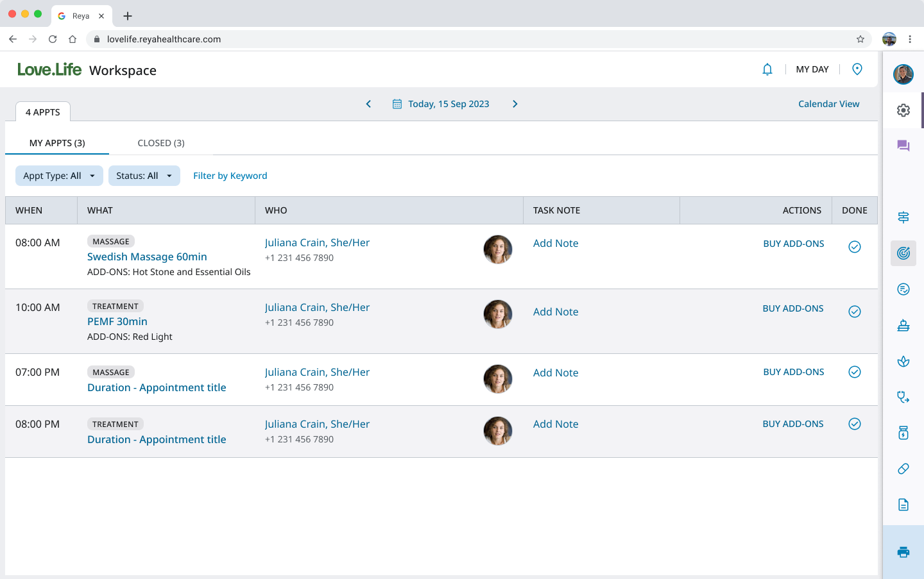
Task: Switch to the CLOSED (3) tab
Action: 161,143
